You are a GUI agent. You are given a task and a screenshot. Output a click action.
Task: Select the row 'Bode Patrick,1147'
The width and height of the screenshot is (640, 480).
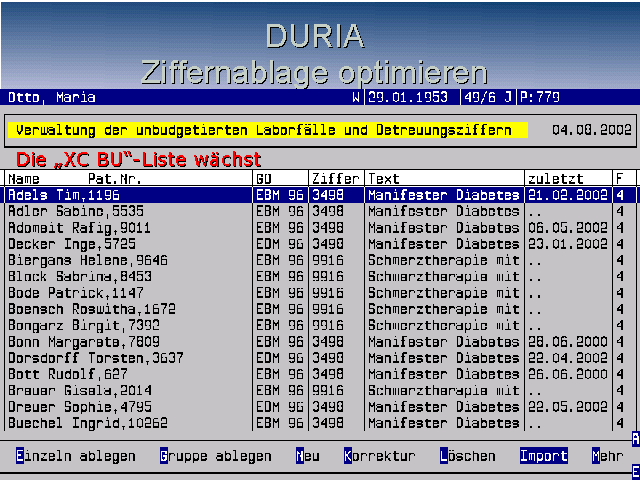pos(320,293)
